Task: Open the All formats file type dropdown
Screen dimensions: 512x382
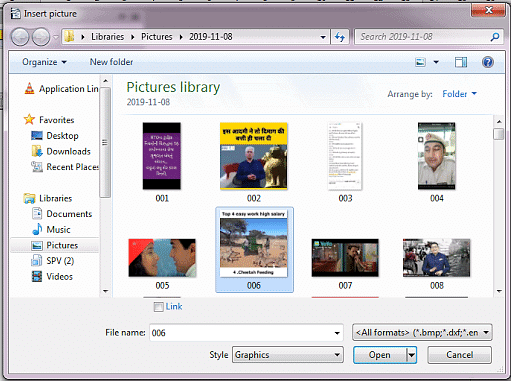Action: point(422,332)
